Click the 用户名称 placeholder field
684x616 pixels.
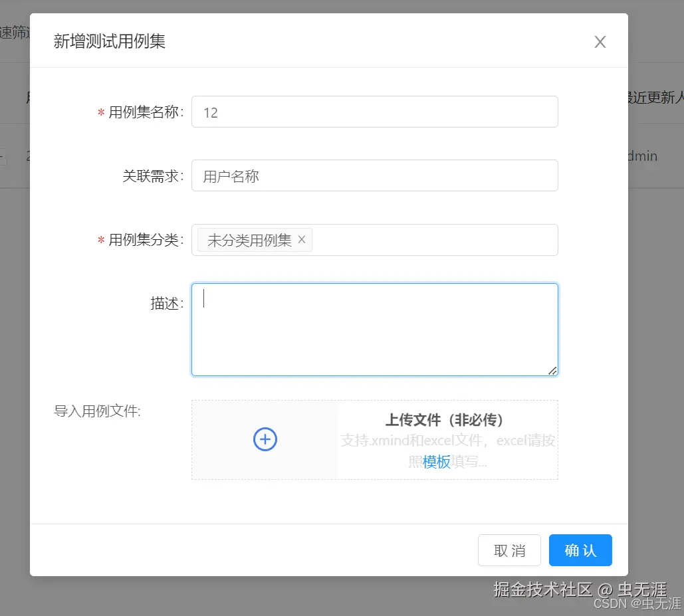click(x=374, y=175)
